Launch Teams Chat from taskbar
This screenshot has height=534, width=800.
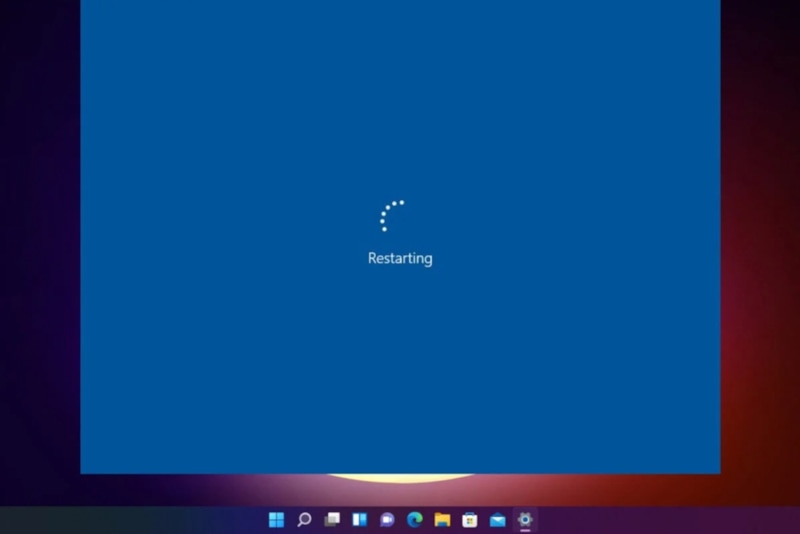[x=387, y=520]
